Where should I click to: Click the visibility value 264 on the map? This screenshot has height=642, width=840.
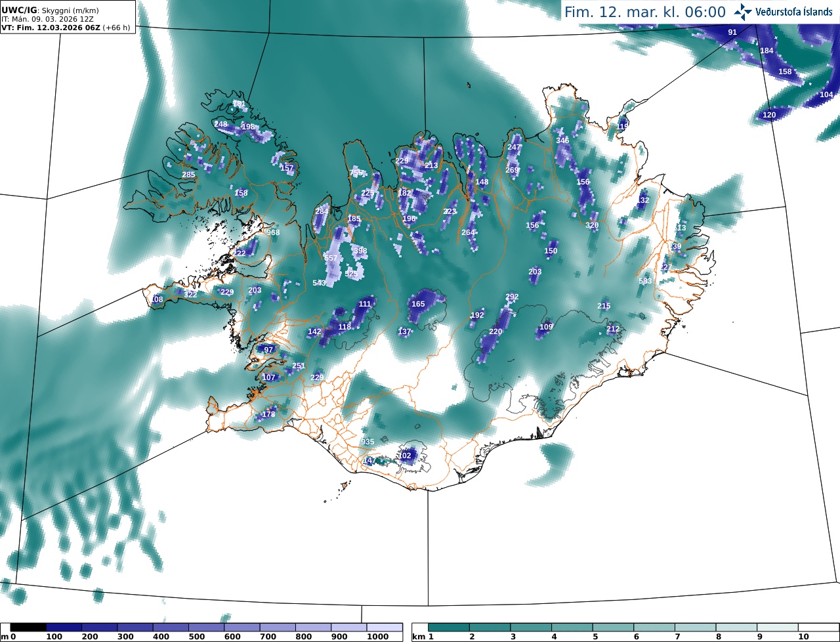(468, 232)
